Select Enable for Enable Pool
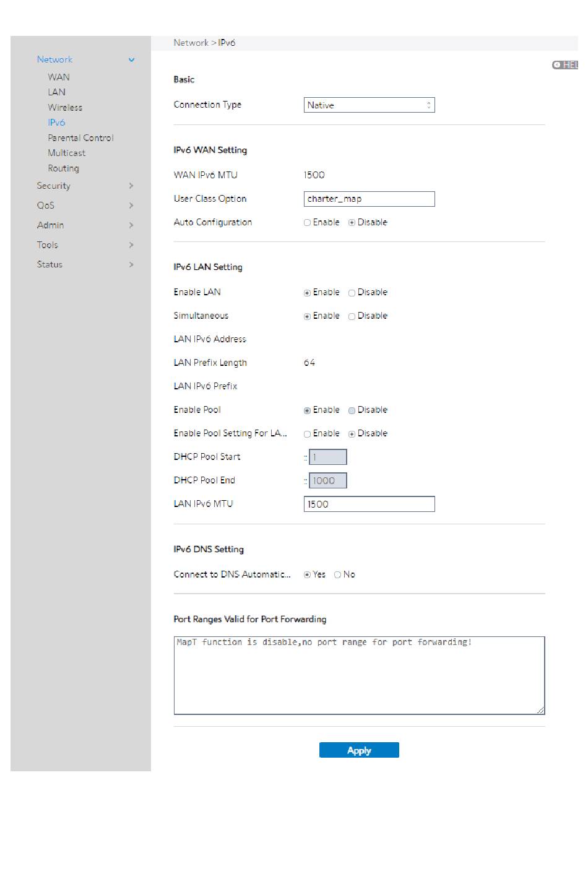The image size is (588, 879). (x=307, y=410)
